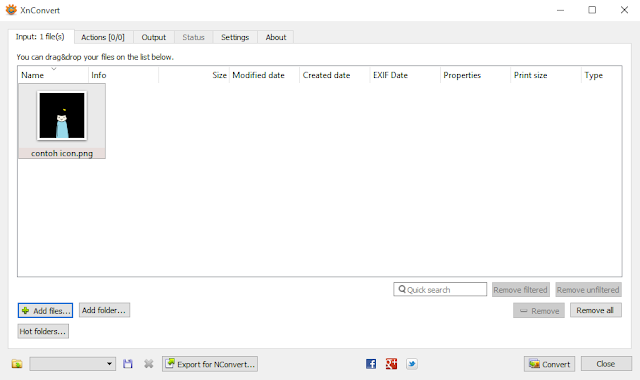The width and height of the screenshot is (640, 380).
Task: Click the Remove all button
Action: point(596,310)
